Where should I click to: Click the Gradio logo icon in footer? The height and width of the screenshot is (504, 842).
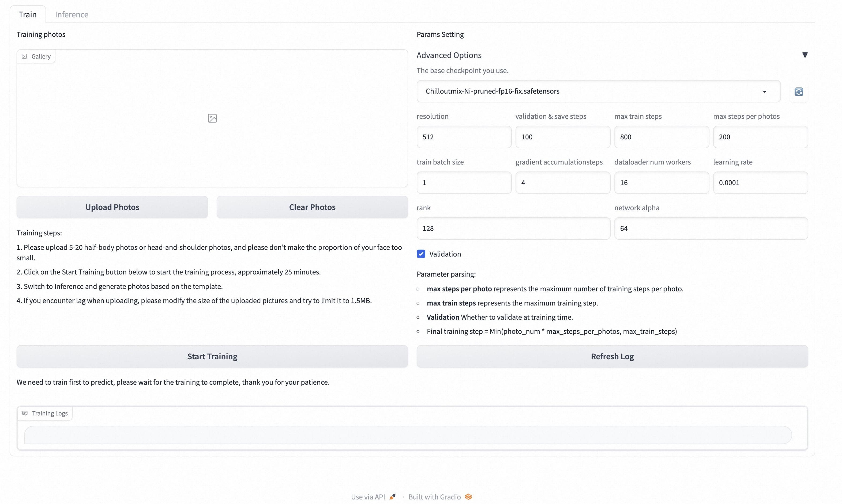[468, 497]
